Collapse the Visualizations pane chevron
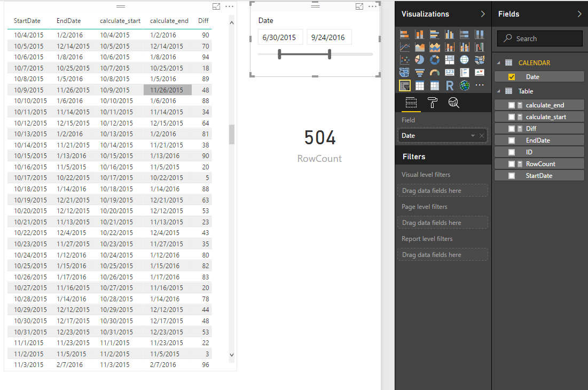Screen dimensions: 588x390 [x=483, y=14]
